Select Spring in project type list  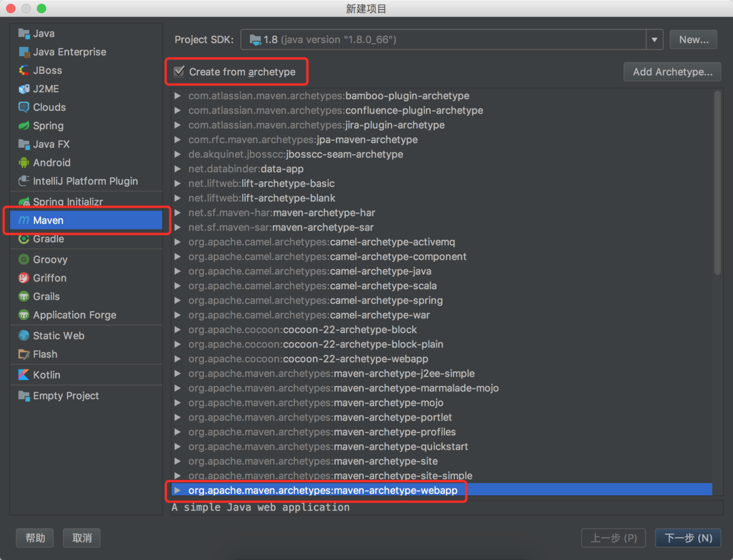[x=86, y=125]
